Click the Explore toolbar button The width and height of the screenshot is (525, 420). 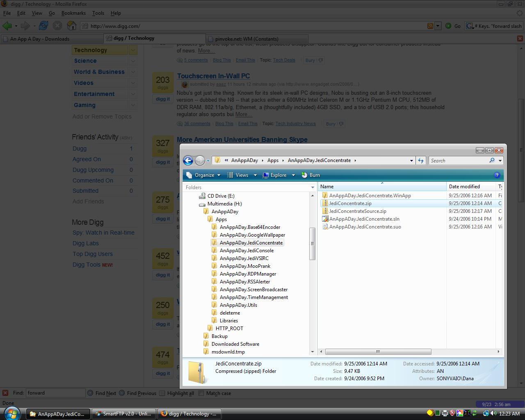point(274,175)
